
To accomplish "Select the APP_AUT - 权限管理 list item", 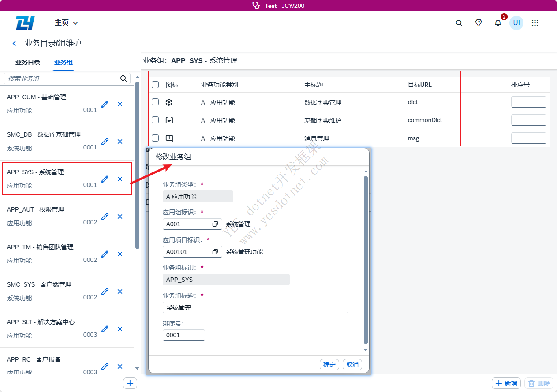I will pyautogui.click(x=67, y=217).
